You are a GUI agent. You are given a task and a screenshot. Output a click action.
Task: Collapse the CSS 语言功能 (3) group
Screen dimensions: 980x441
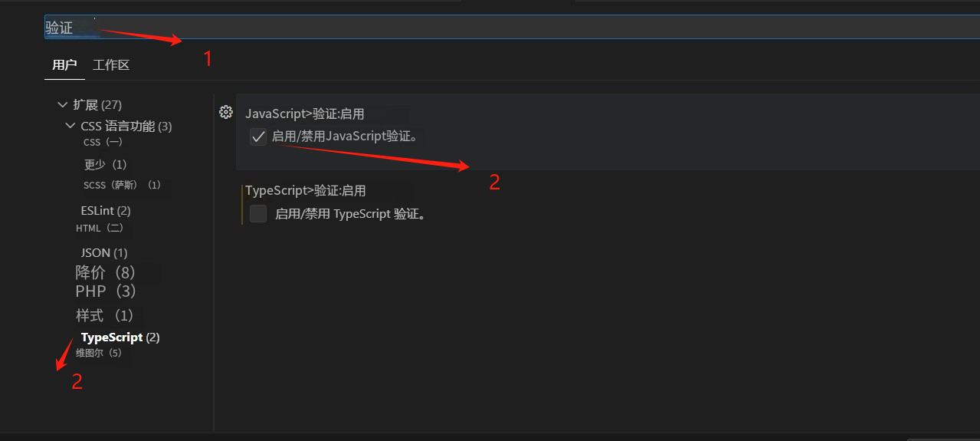tap(70, 126)
